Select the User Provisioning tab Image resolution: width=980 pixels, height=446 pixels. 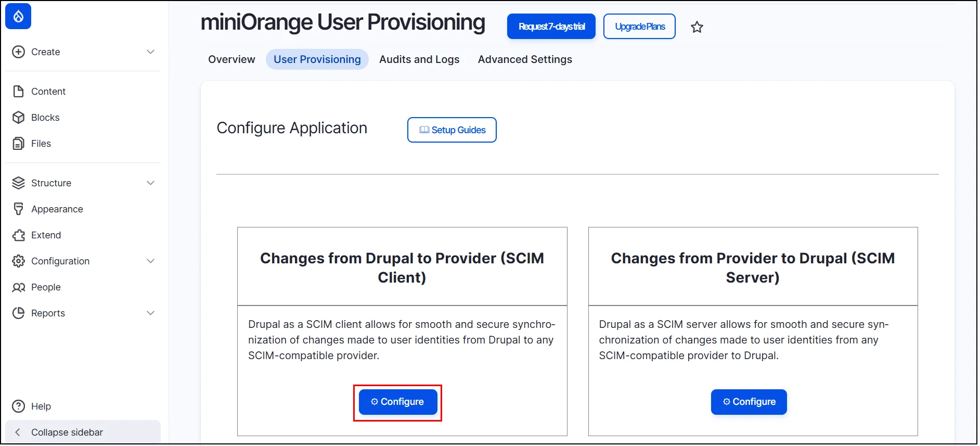317,59
